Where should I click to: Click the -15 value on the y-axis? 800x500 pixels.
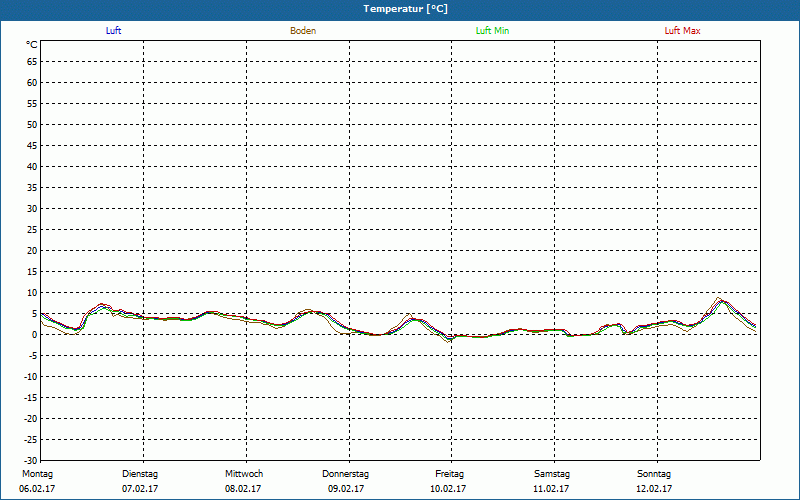[x=31, y=398]
